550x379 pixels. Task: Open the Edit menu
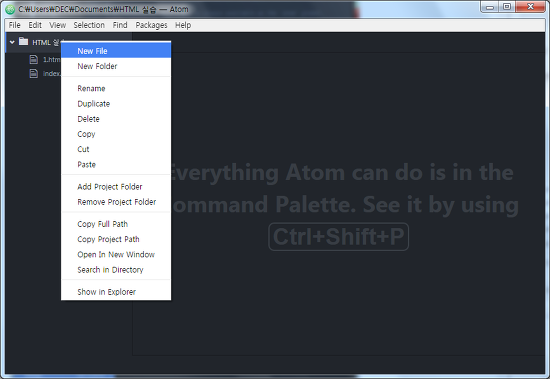35,25
